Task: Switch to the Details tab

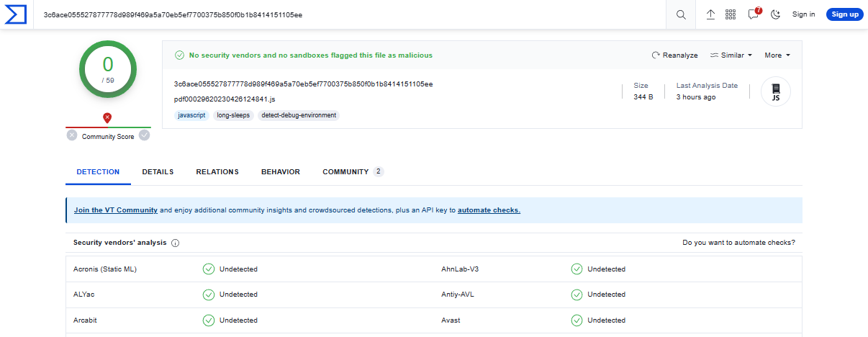Action: coord(158,172)
